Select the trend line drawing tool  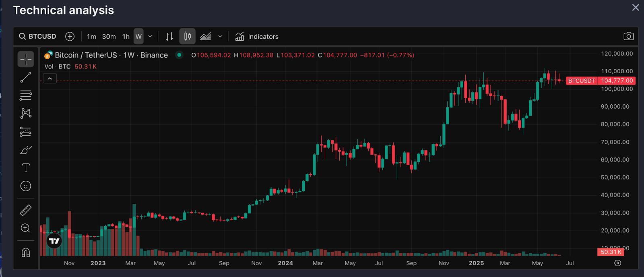pos(26,77)
